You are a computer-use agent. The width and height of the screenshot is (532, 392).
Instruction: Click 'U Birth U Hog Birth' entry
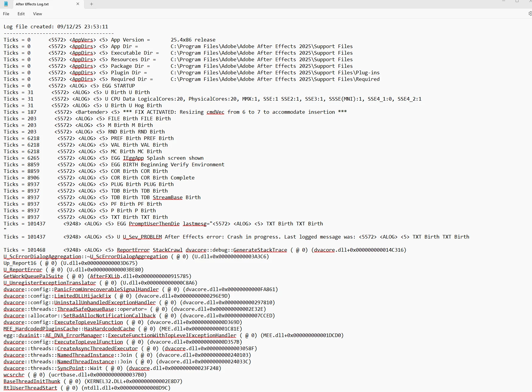pyautogui.click(x=133, y=105)
